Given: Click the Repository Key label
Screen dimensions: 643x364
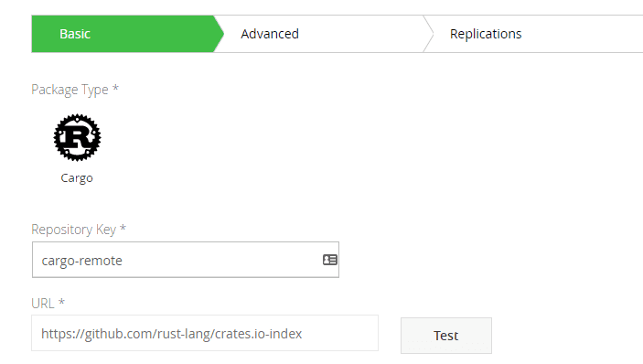Looking at the screenshot, I should click(74, 230).
